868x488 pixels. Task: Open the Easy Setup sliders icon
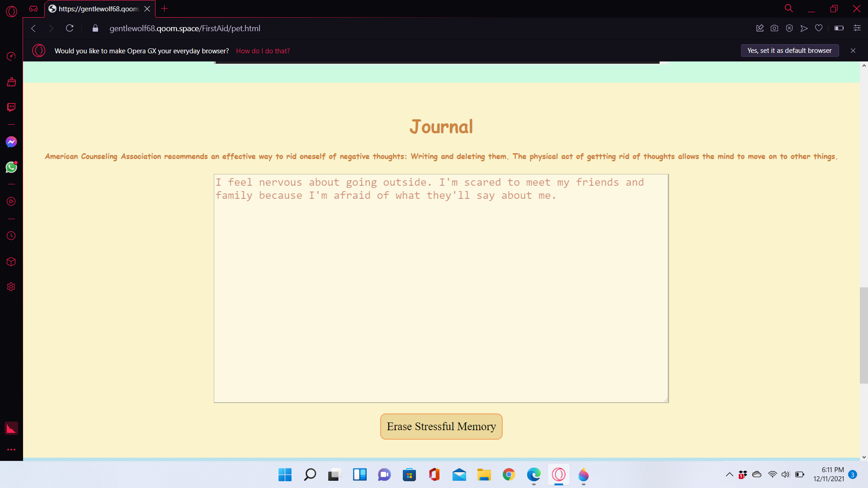[857, 28]
